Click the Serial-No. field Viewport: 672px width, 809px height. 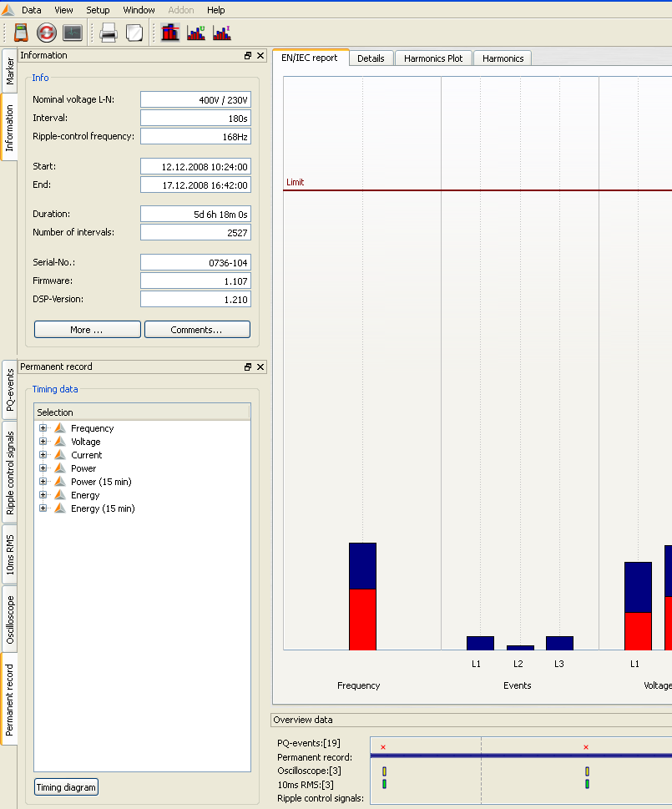coord(195,263)
